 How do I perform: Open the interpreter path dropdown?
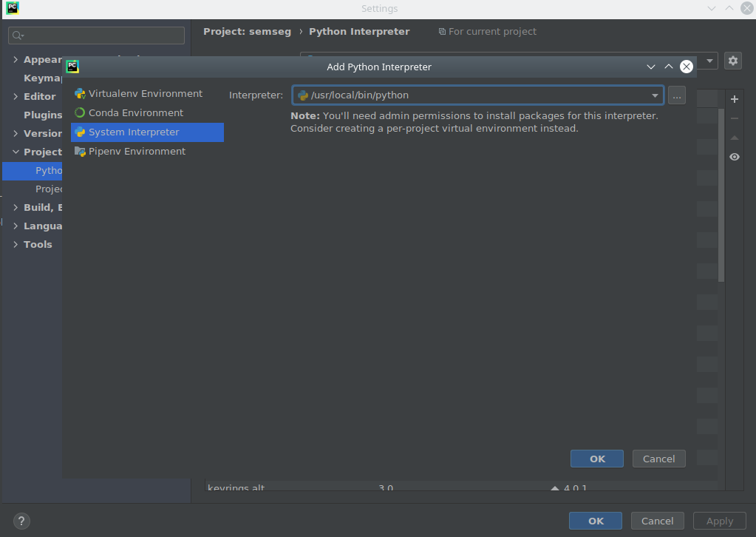(655, 95)
